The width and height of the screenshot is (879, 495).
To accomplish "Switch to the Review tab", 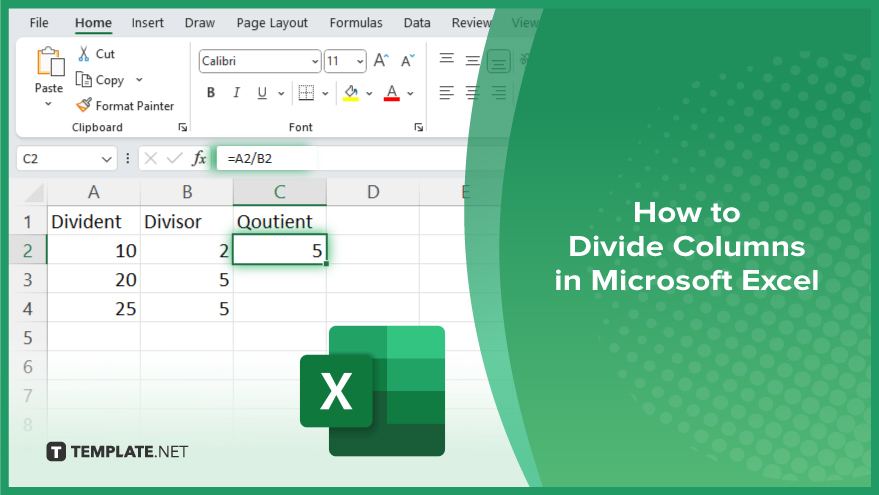I will 471,23.
